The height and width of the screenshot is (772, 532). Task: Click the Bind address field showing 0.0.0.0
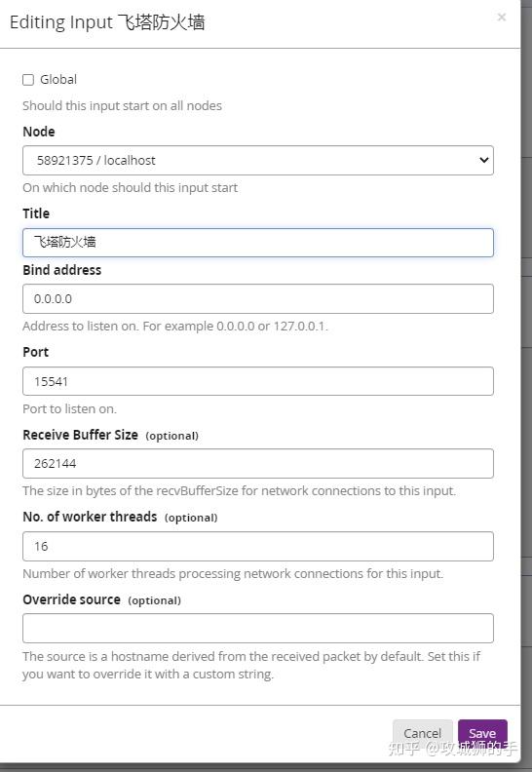pyautogui.click(x=258, y=299)
